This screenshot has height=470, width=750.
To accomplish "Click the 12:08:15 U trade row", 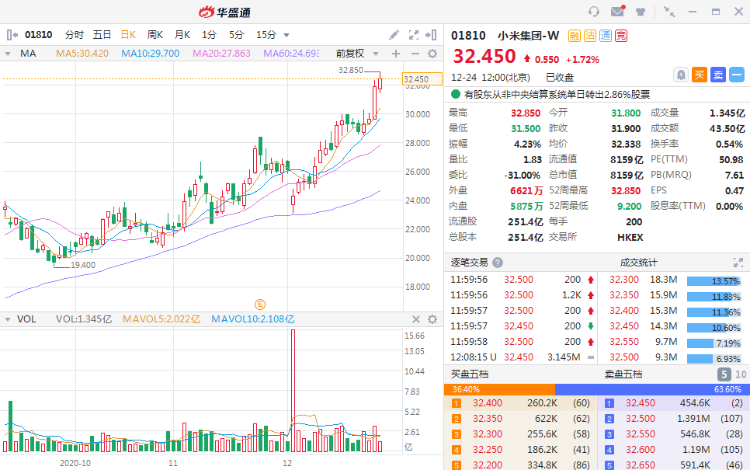I will (522, 357).
